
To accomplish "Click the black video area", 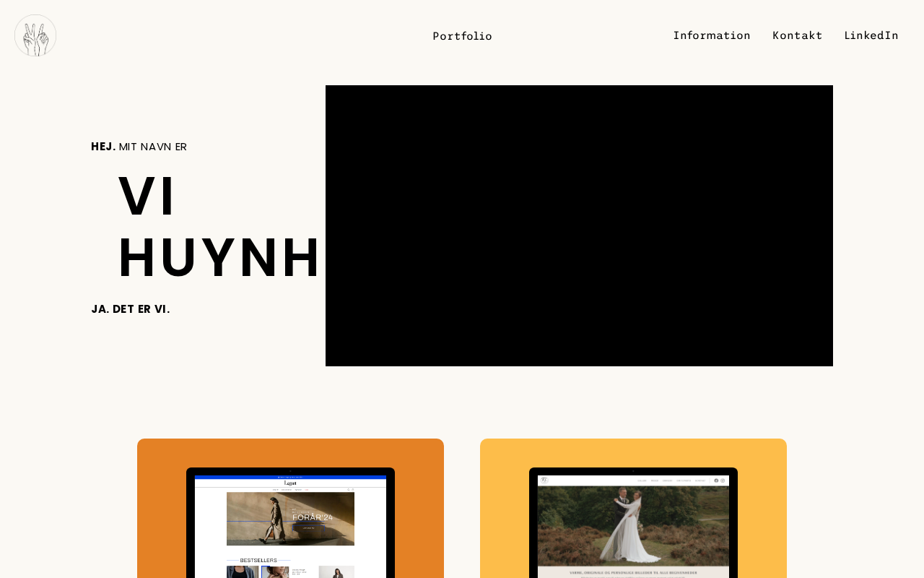I will [579, 225].
